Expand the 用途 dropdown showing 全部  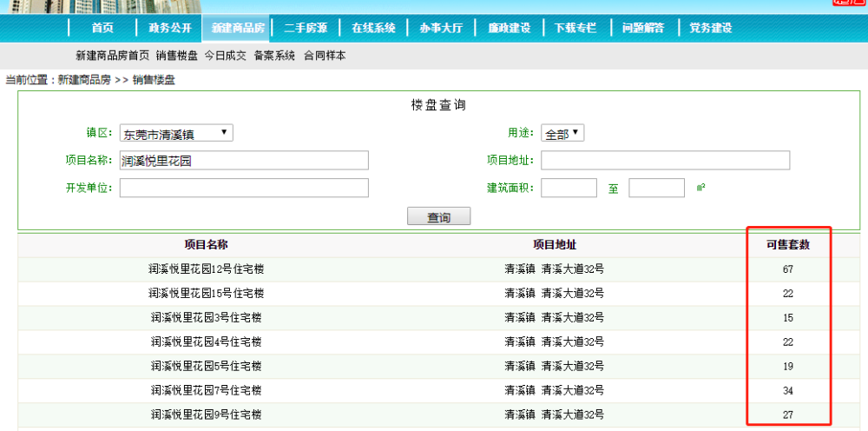(x=562, y=133)
